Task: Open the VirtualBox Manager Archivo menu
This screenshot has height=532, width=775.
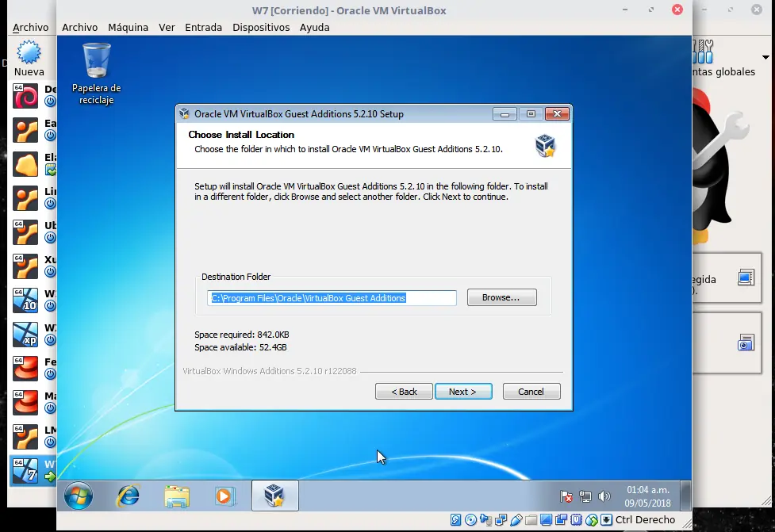Action: pos(31,27)
